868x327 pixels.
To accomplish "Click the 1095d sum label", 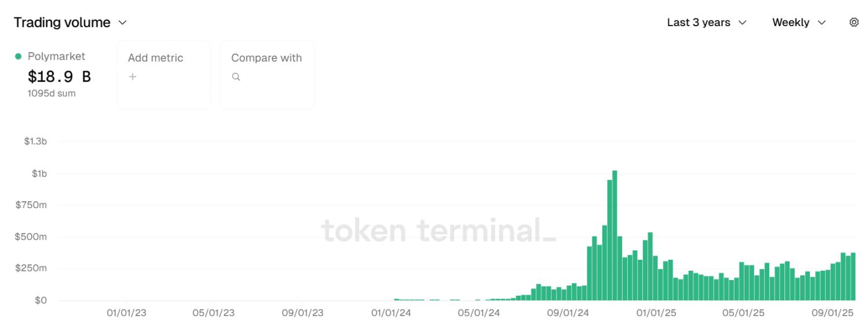I will click(51, 93).
